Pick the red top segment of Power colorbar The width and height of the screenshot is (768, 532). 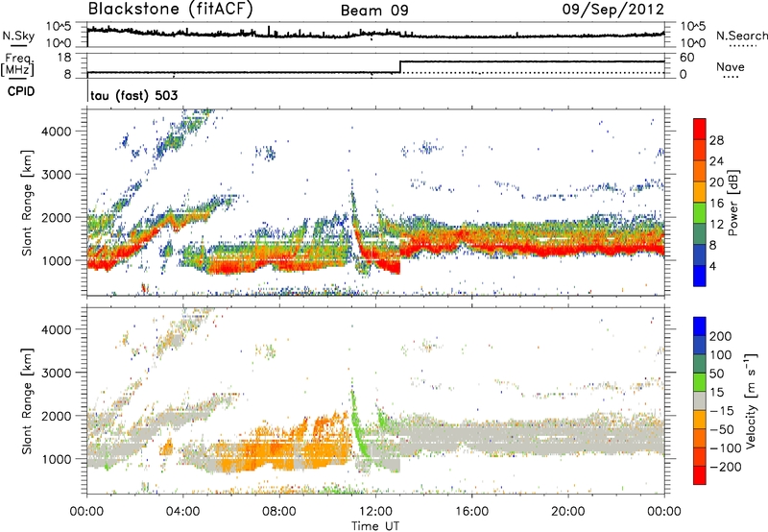(700, 130)
